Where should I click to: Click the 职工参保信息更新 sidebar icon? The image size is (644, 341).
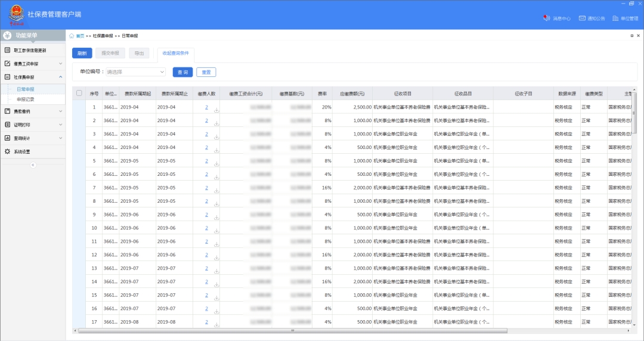(x=7, y=50)
